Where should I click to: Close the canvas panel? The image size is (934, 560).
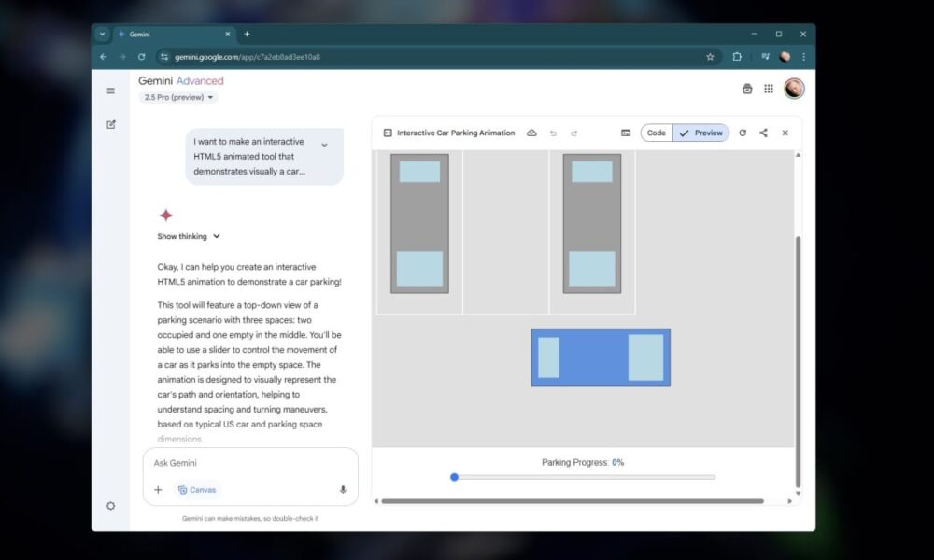(x=785, y=133)
